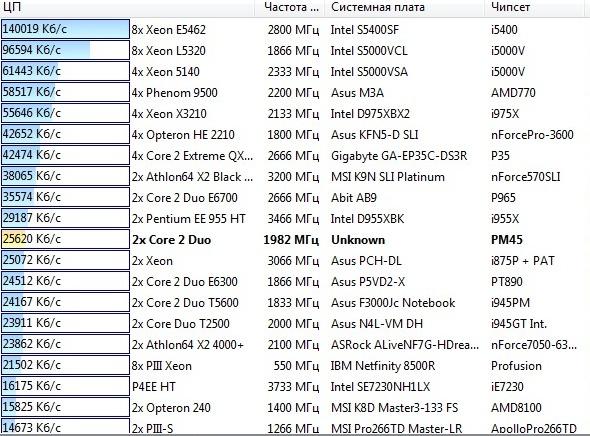Click the Intel S5000VCL motherboard cell
This screenshot has height=436, width=590.
(369, 51)
